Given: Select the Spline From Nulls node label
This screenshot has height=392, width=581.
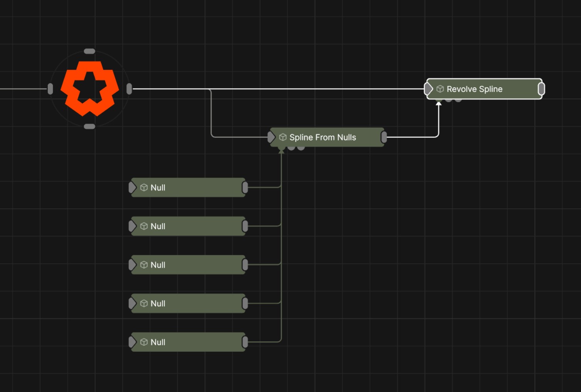Looking at the screenshot, I should click(x=322, y=137).
